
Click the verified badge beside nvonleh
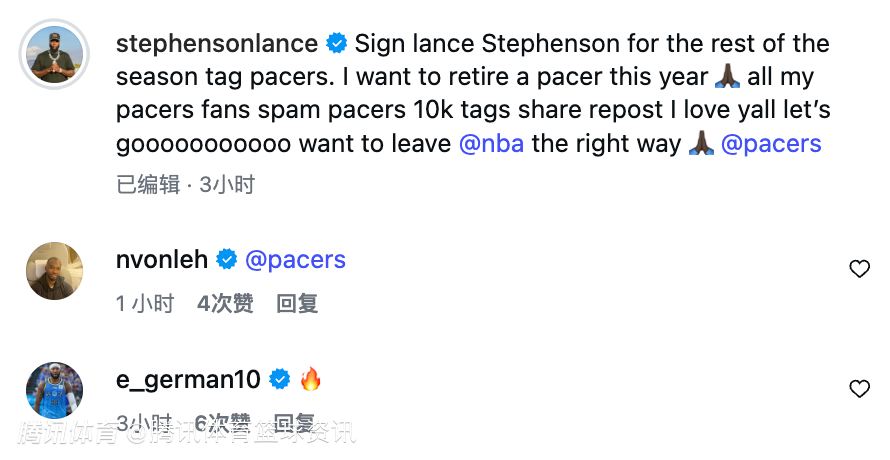coord(227,260)
